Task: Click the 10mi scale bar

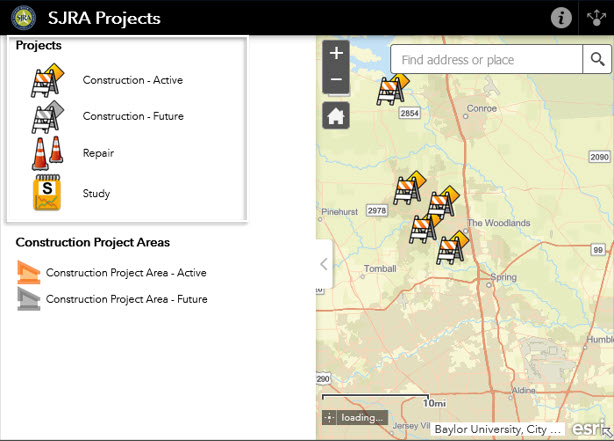Action: pyautogui.click(x=384, y=400)
